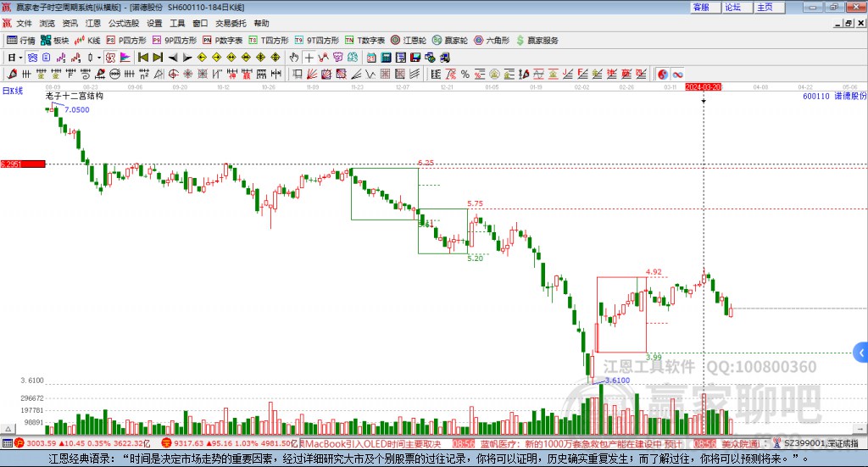Open the 六角形 hexagon tool
The width and height of the screenshot is (868, 467).
(x=492, y=41)
